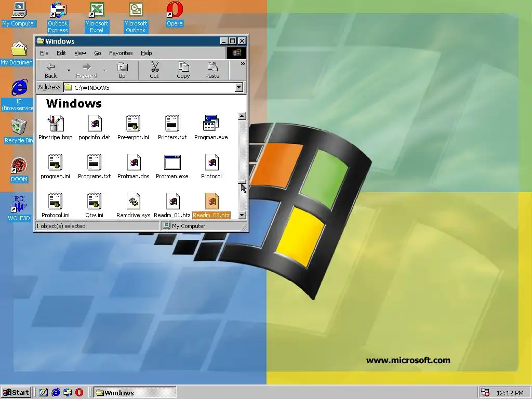The image size is (532, 399).
Task: Click scrollbar down arrow in file list
Action: coord(242,215)
